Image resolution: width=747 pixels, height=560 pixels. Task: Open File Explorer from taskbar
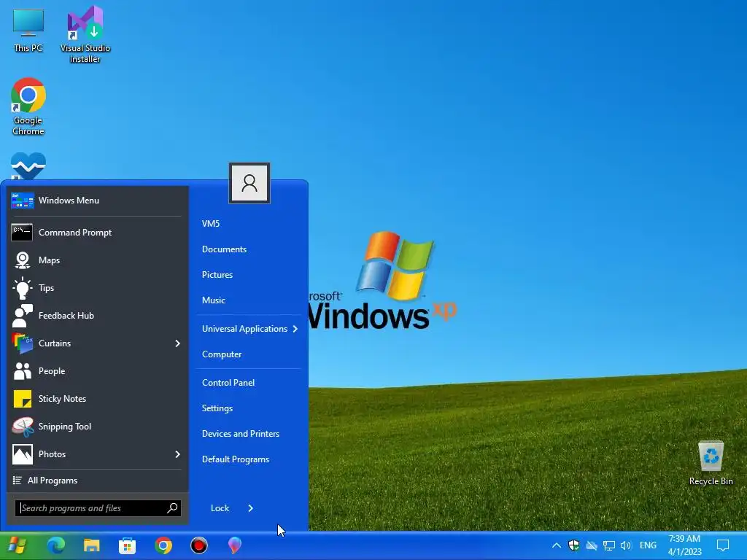coord(91,545)
